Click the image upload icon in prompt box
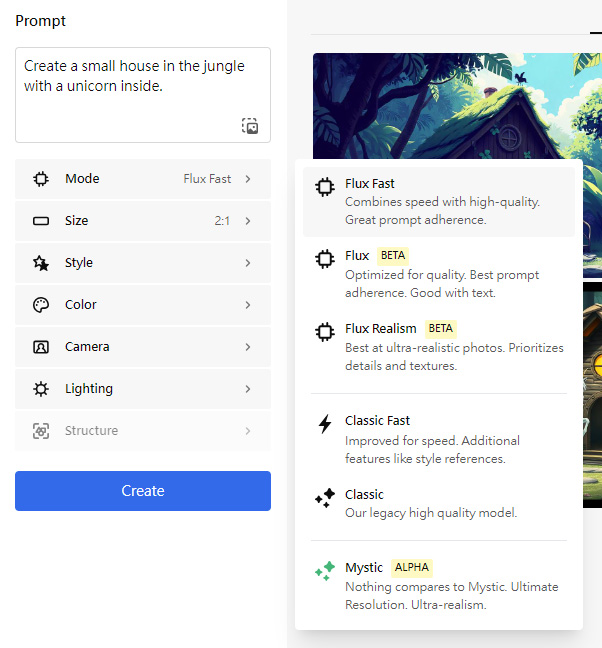The width and height of the screenshot is (602, 648). coord(250,126)
